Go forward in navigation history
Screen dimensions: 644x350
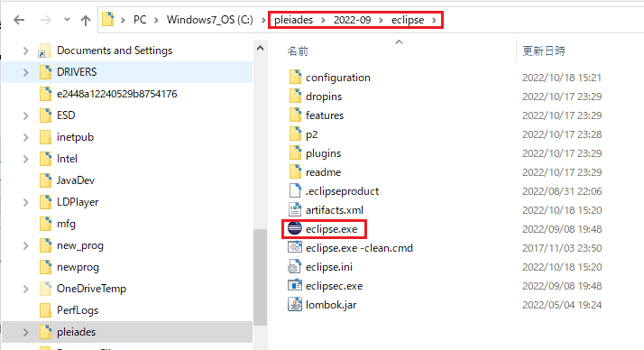pos(46,20)
